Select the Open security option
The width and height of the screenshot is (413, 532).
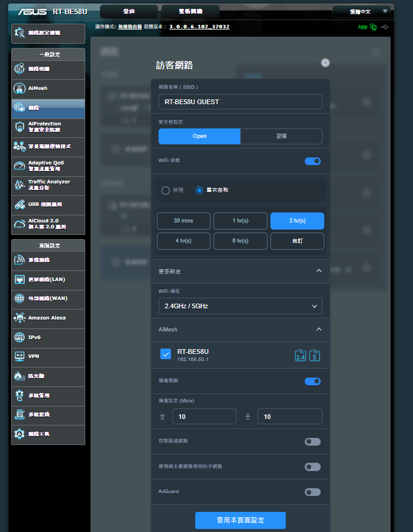pyautogui.click(x=199, y=136)
